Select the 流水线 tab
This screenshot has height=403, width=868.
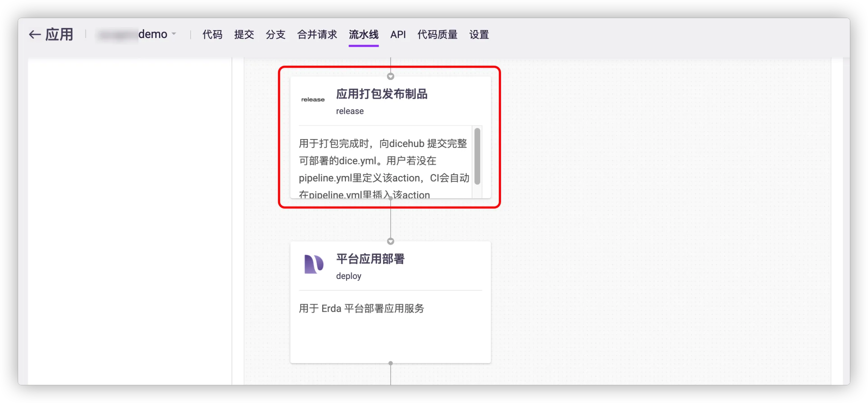[364, 35]
